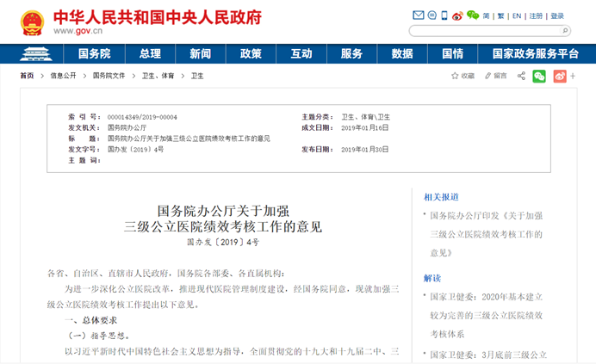Click the share icon beside 留言
Image resolution: width=596 pixels, height=364 pixels.
tap(521, 76)
